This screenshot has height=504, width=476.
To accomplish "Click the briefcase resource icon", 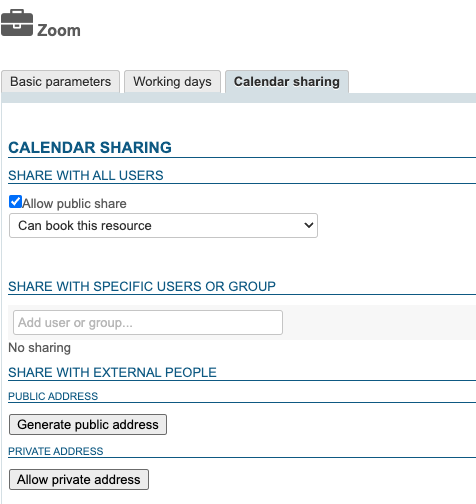I will [17, 23].
